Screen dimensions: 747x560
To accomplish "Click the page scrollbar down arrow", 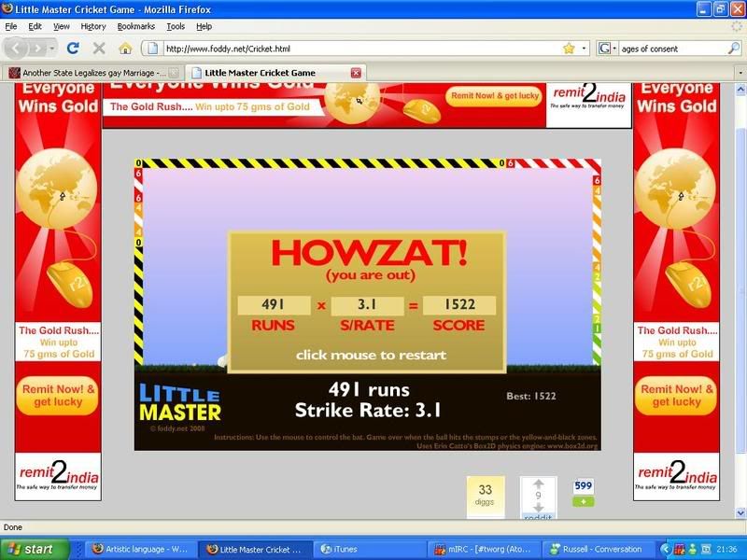I will (x=740, y=512).
